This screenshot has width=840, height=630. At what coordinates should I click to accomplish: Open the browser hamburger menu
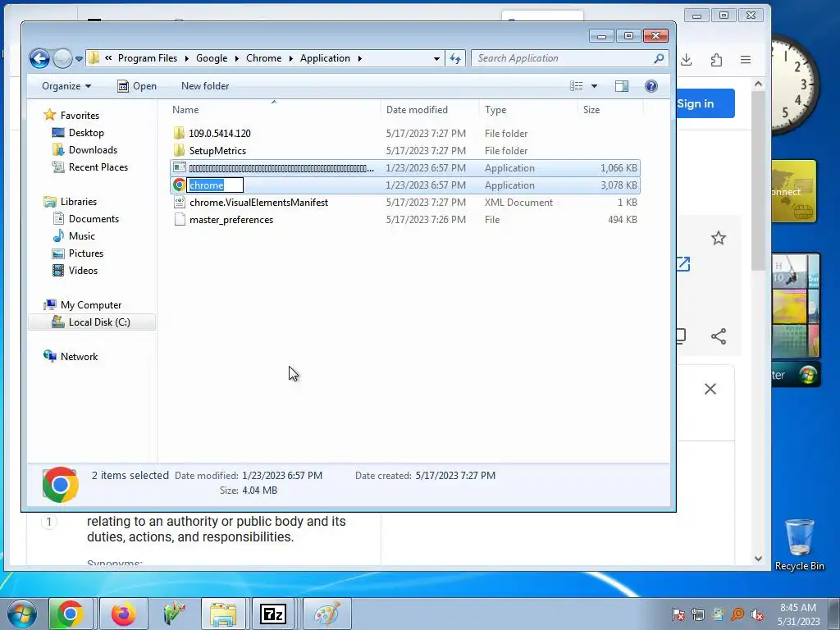pyautogui.click(x=746, y=59)
